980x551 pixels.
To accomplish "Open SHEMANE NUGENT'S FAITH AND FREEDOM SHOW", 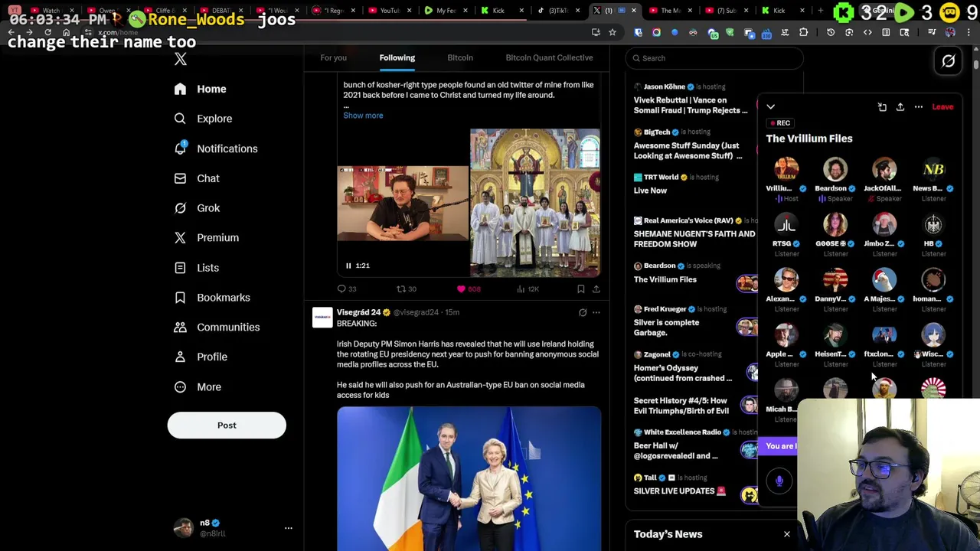I will 694,239.
